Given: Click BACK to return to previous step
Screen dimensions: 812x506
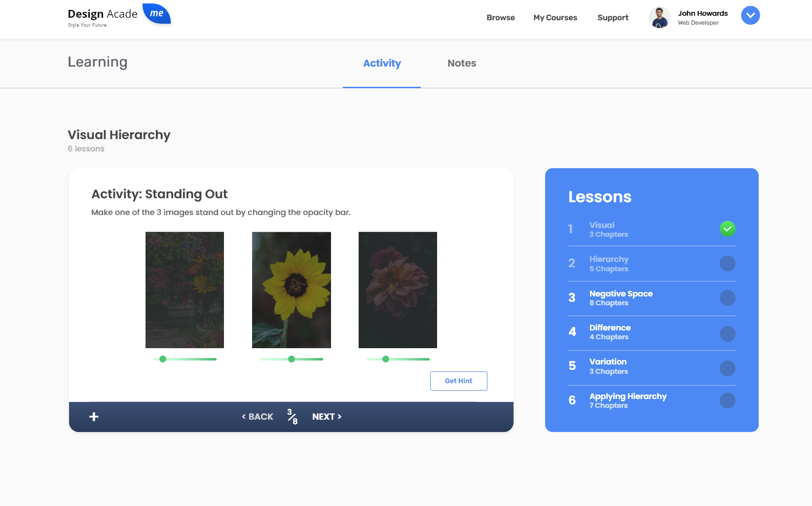Looking at the screenshot, I should coord(257,416).
